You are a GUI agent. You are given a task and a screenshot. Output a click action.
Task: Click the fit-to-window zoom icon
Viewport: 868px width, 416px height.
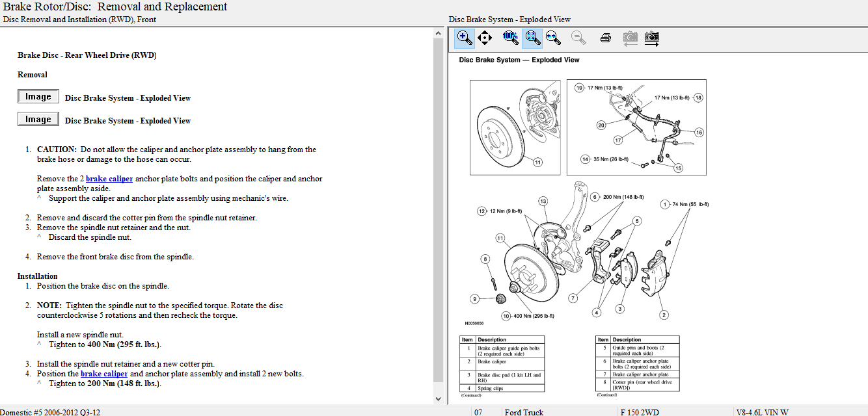pos(532,38)
